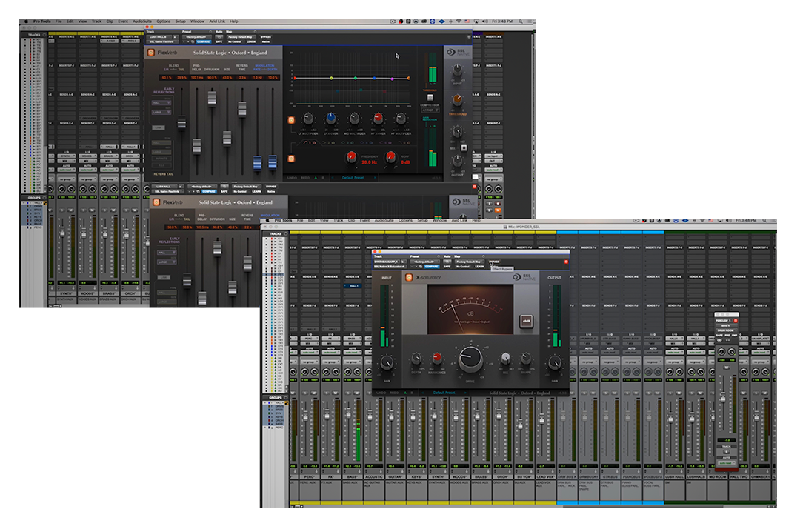800x532 pixels.
Task: Open File menu in the front Pro Tools window
Action: pos(300,221)
